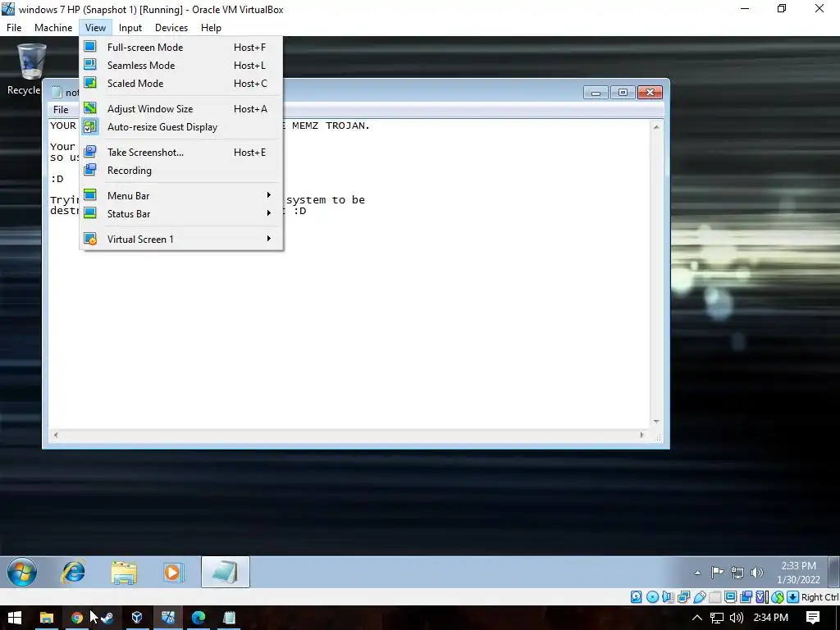The image size is (840, 630).
Task: Maximize the guest Notepad window
Action: pos(623,93)
